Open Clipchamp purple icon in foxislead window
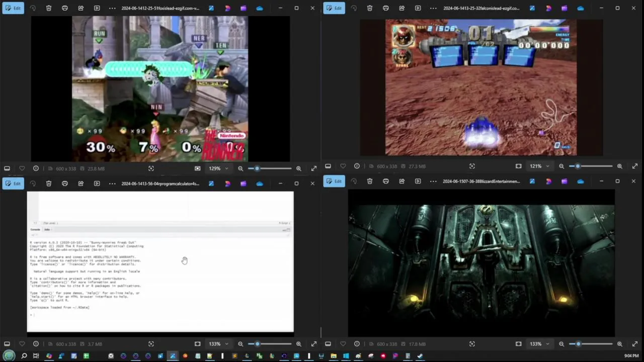Screen dimensions: 644x362 [x=244, y=8]
